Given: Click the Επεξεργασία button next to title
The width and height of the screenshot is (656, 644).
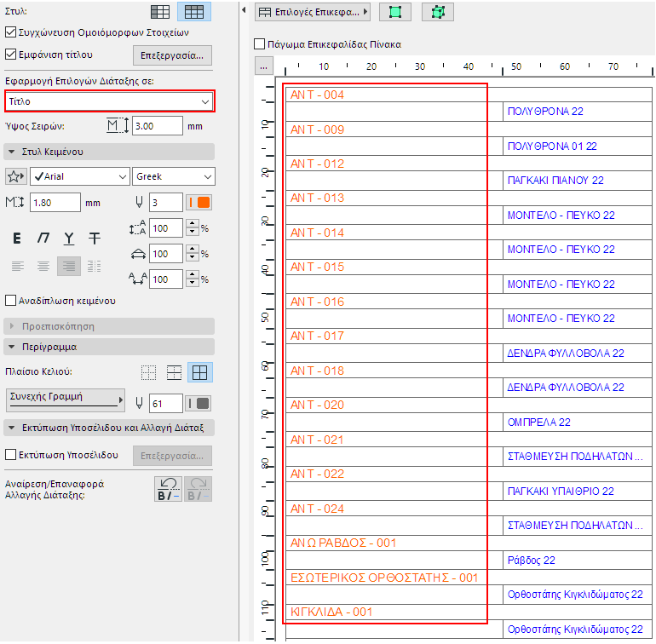Looking at the screenshot, I should click(172, 55).
